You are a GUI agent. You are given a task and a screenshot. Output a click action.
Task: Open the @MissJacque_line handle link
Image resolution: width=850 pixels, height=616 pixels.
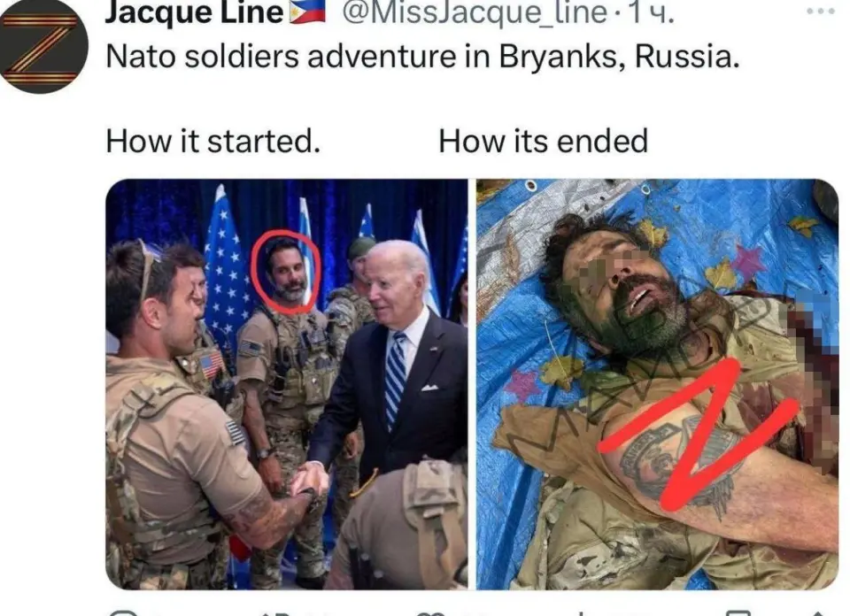(475, 13)
